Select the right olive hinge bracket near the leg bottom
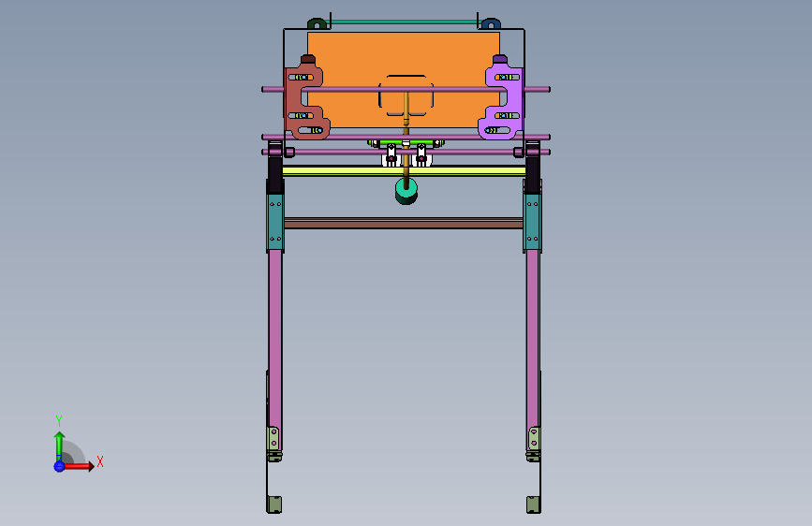Viewport: 812px width, 526px height. click(x=534, y=439)
